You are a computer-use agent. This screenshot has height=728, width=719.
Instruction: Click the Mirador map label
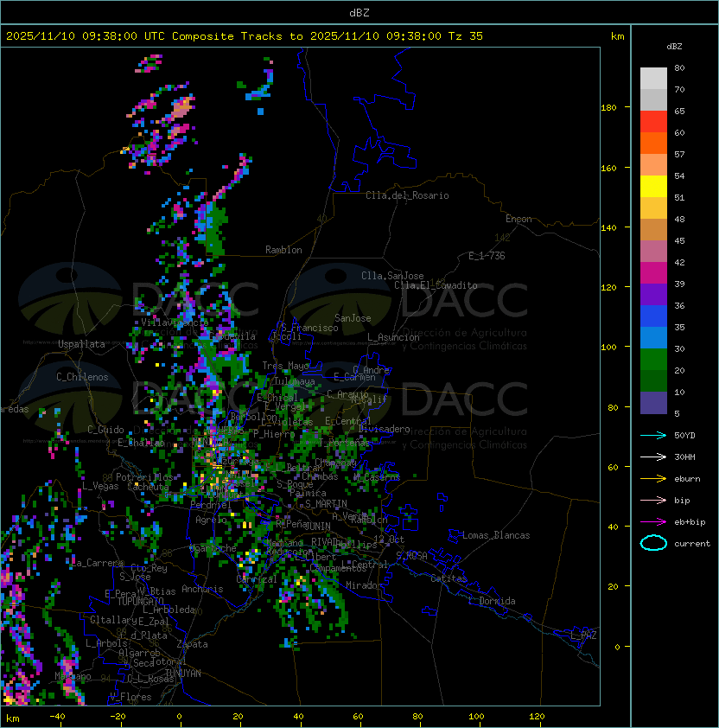[364, 585]
